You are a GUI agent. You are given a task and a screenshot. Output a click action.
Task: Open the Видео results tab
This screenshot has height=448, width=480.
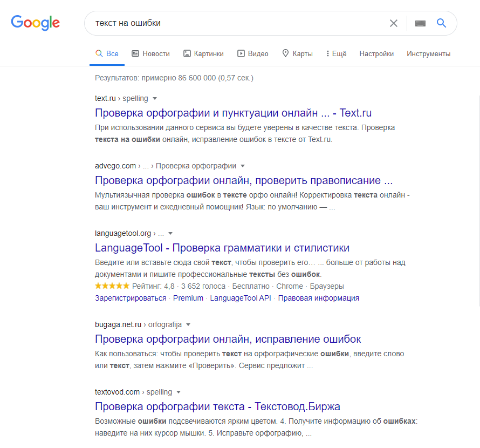pos(253,53)
